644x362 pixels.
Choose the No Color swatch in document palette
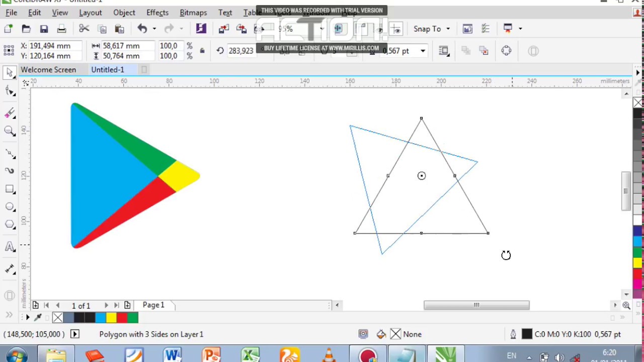tap(58, 318)
